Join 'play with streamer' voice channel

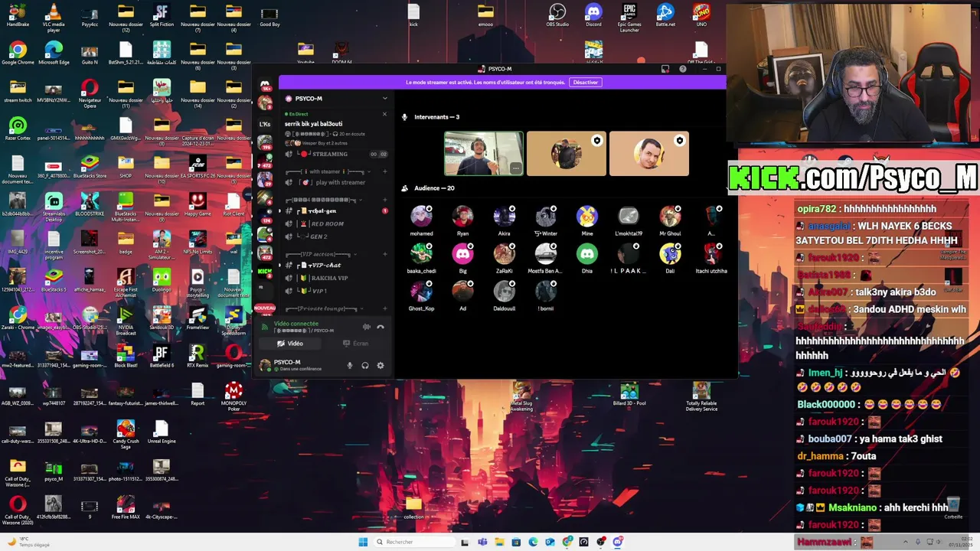coord(337,183)
